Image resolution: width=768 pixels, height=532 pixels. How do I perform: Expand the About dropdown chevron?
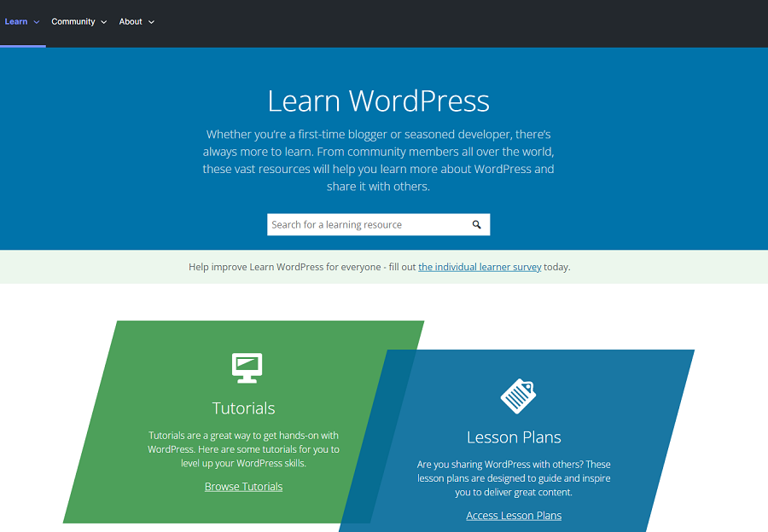(151, 22)
